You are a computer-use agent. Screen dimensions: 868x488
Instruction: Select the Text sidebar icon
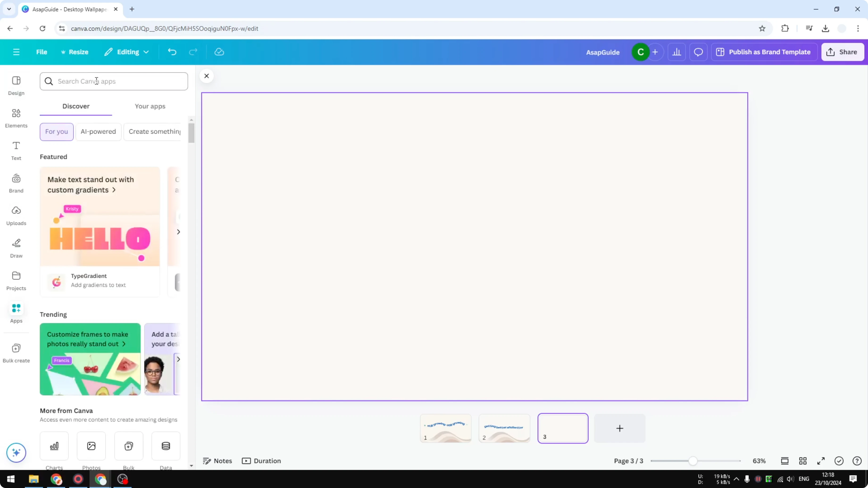point(16,151)
